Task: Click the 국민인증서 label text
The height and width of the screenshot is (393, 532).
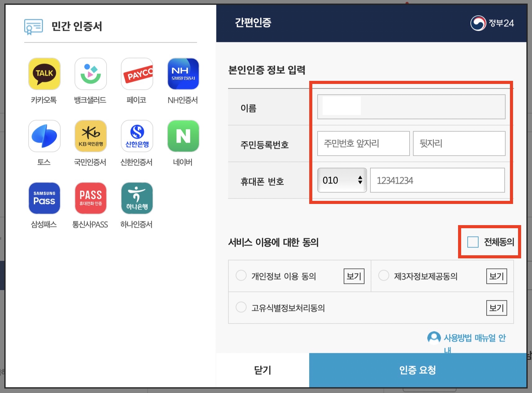Action: pyautogui.click(x=90, y=162)
